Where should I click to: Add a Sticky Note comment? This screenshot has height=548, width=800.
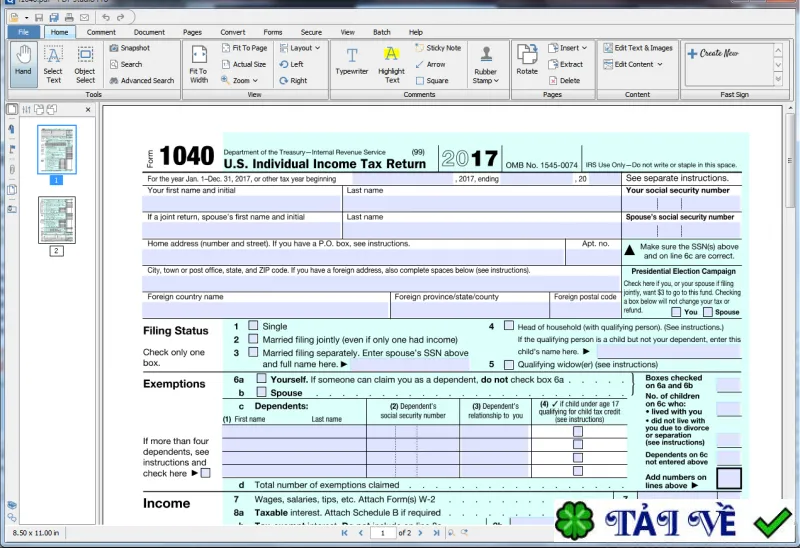coord(438,48)
